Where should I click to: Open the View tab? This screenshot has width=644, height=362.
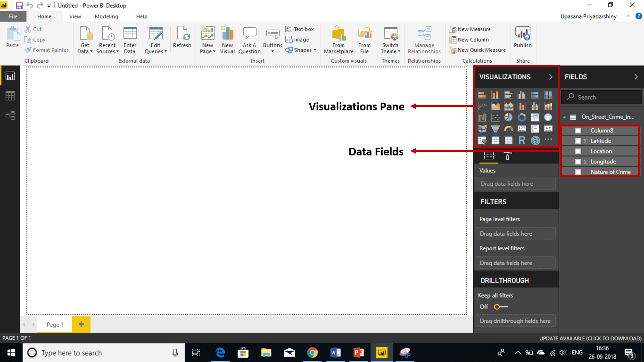click(75, 16)
